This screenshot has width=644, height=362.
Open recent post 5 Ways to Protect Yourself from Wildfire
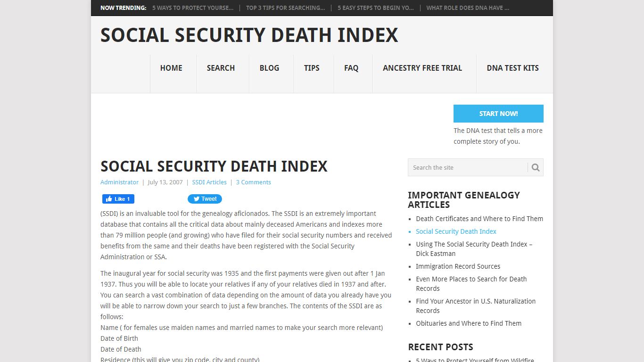coord(475,360)
